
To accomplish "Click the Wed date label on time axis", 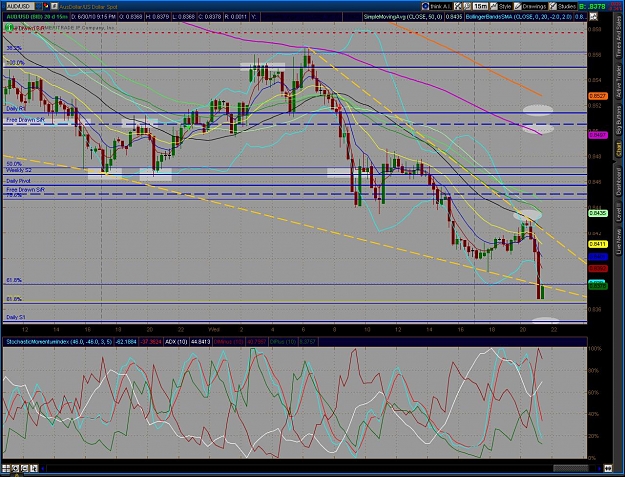I will pyautogui.click(x=214, y=330).
